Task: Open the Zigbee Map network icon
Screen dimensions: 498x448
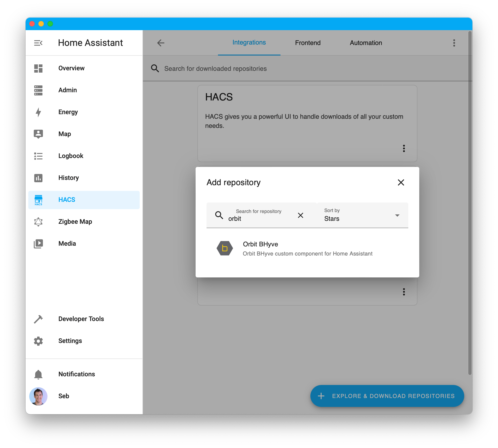Action: tap(38, 221)
